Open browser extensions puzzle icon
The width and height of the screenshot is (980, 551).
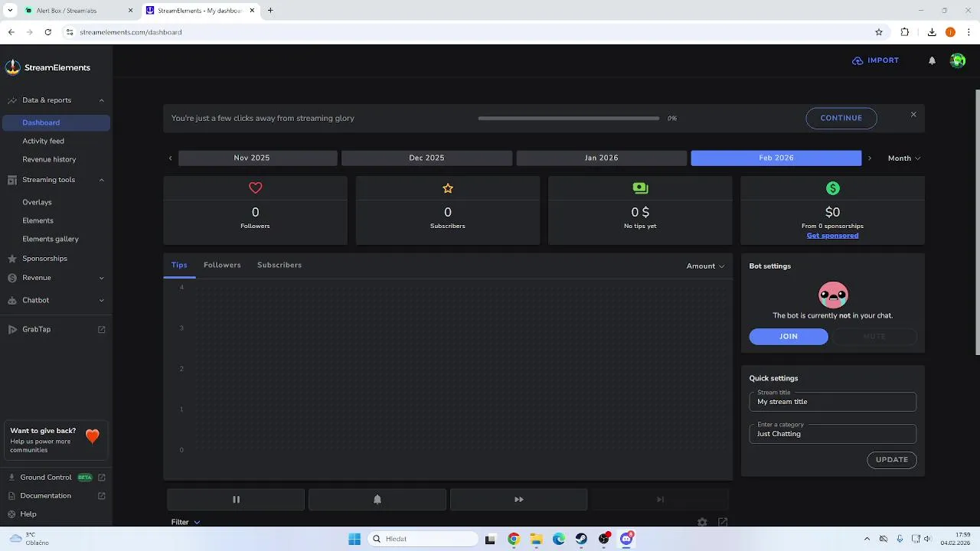(x=905, y=32)
